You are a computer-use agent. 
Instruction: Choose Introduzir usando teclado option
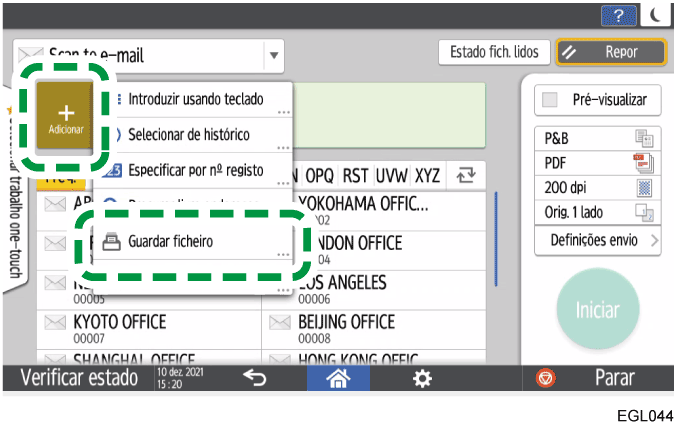pos(196,99)
